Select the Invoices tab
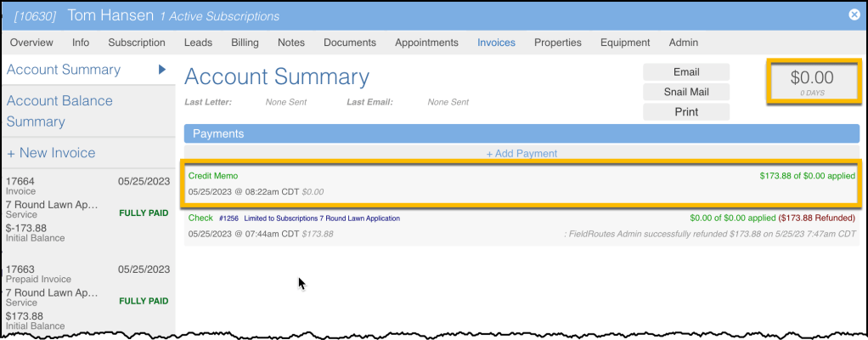868x340 pixels. pos(496,42)
